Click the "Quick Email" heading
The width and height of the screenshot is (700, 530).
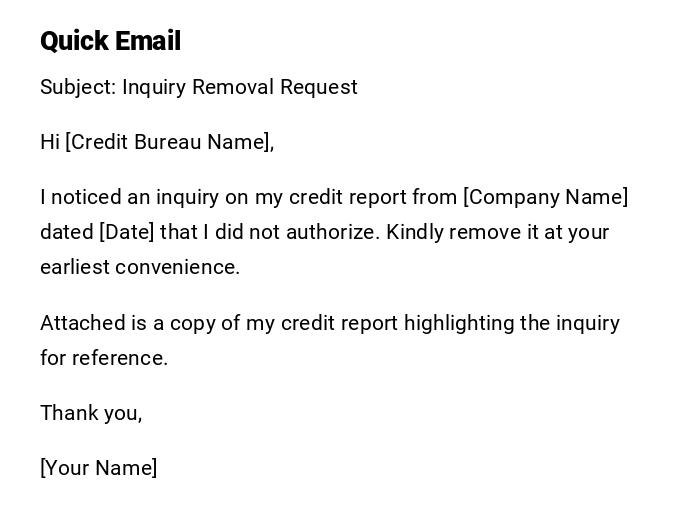110,41
